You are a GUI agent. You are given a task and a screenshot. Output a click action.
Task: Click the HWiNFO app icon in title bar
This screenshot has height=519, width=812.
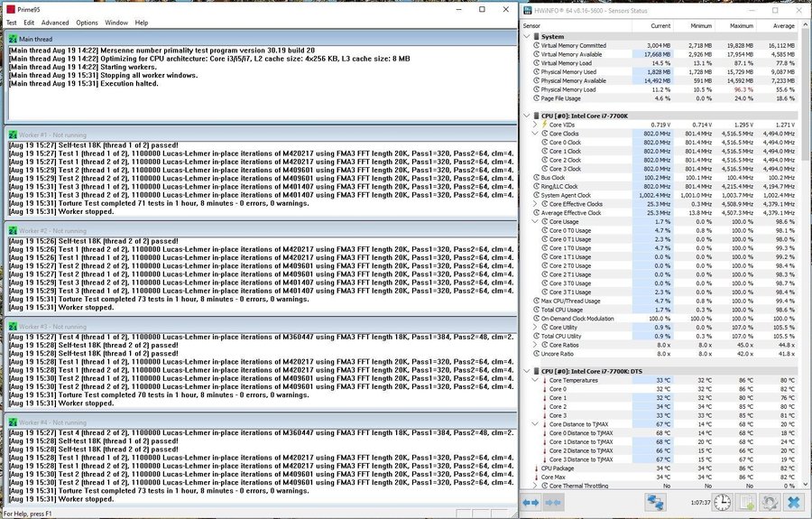click(x=528, y=10)
